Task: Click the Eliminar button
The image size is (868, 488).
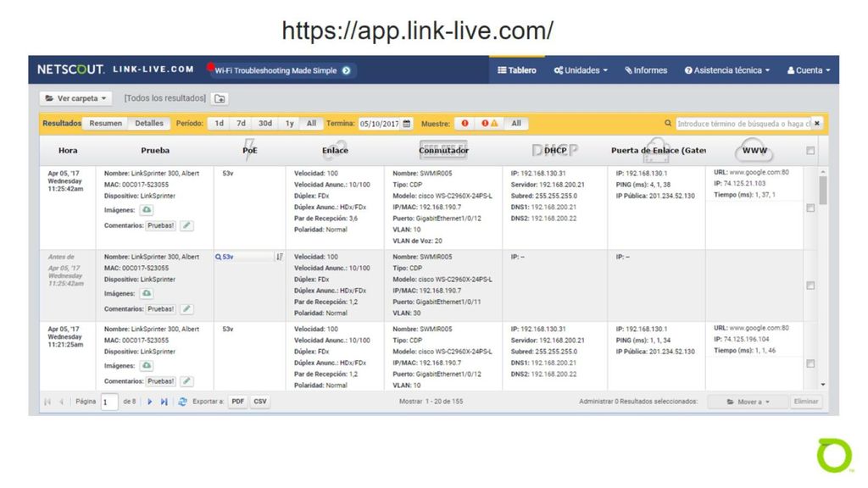Action: point(806,402)
